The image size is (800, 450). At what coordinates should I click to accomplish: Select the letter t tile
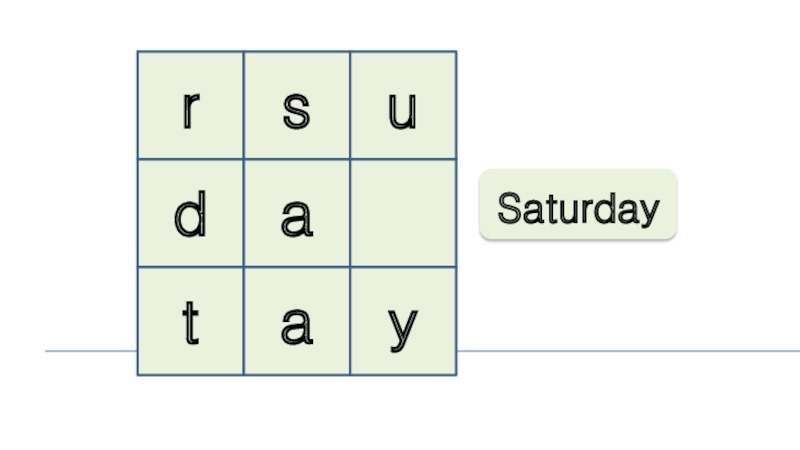click(x=190, y=321)
